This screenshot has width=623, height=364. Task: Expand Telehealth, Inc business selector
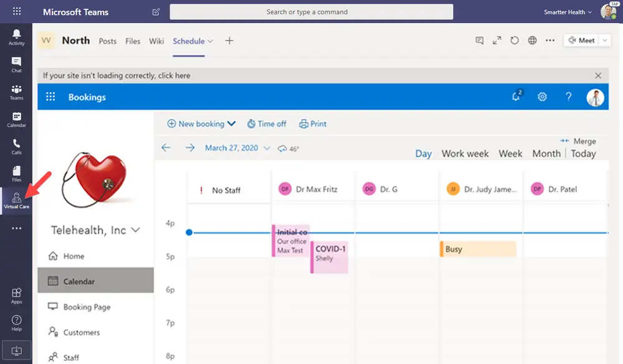tap(135, 230)
